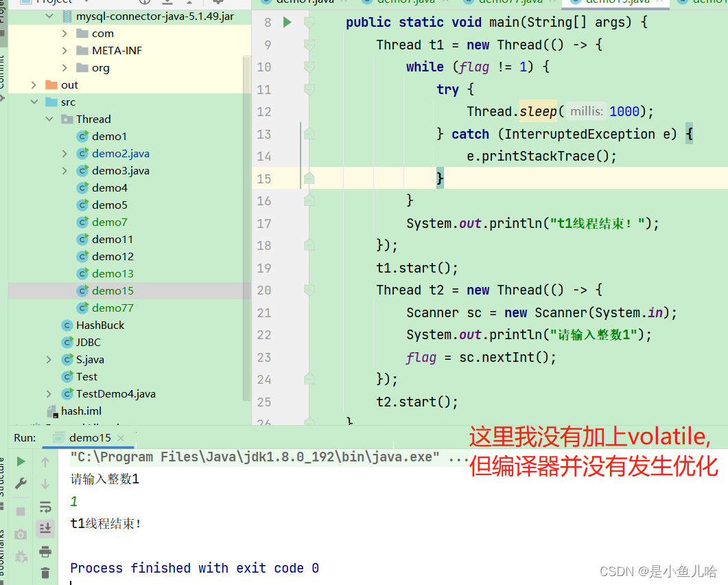The height and width of the screenshot is (585, 728).
Task: Open demo7 in the project tree
Action: [110, 222]
